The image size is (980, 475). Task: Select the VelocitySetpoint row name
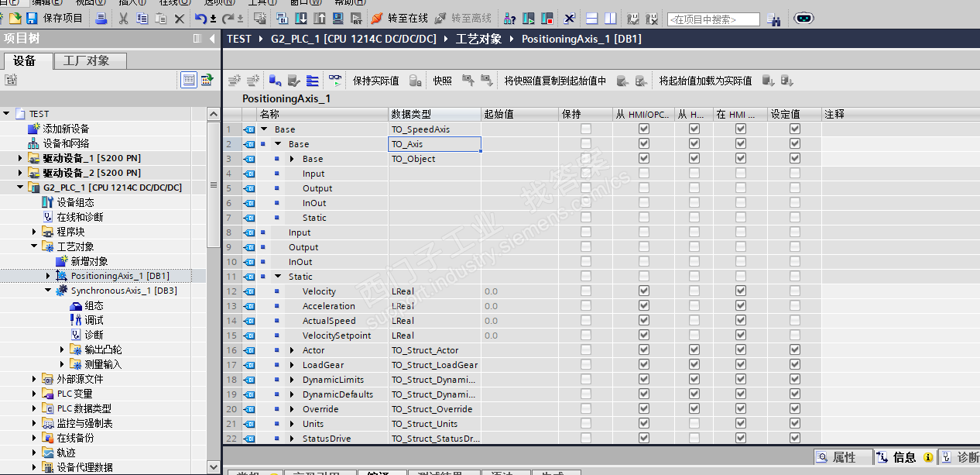[337, 336]
